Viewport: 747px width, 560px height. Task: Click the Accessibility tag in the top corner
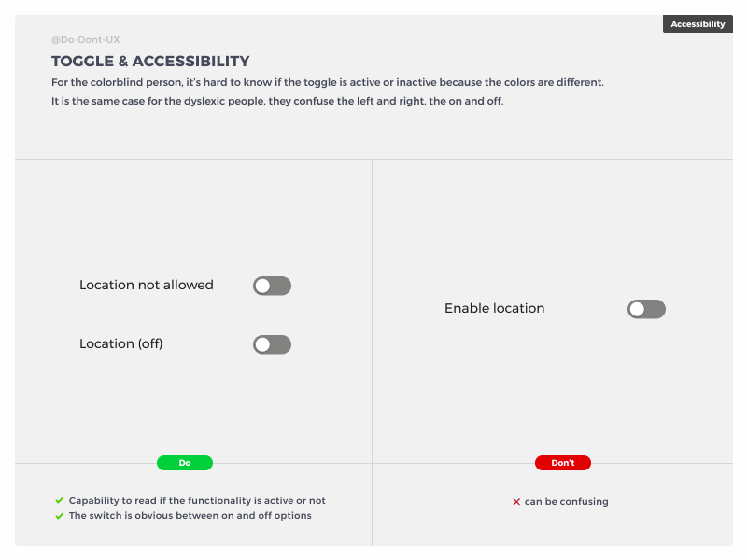(x=698, y=23)
